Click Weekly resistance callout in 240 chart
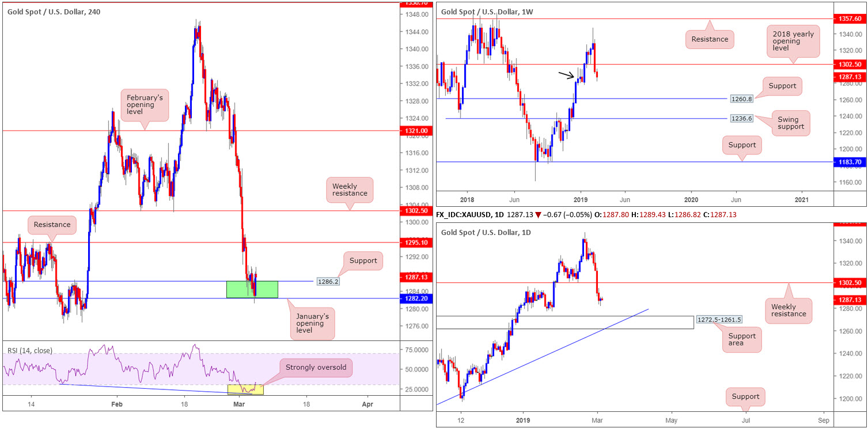The height and width of the screenshot is (428, 868). tap(350, 190)
